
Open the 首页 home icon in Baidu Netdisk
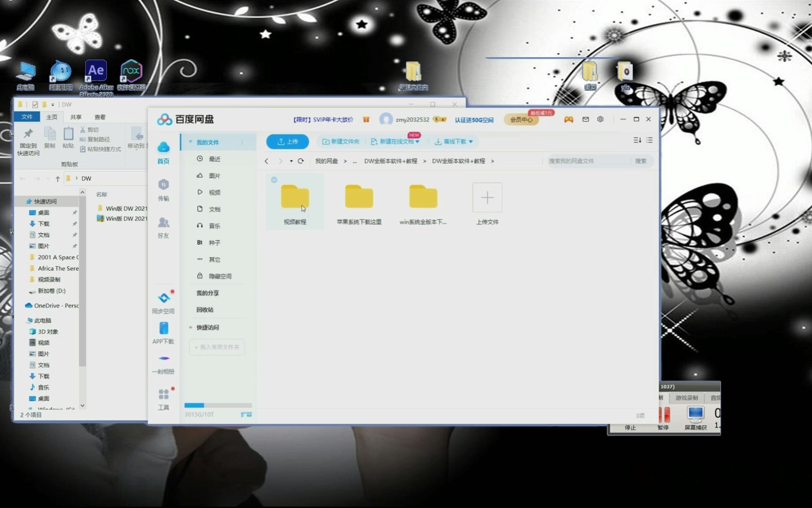(x=163, y=152)
